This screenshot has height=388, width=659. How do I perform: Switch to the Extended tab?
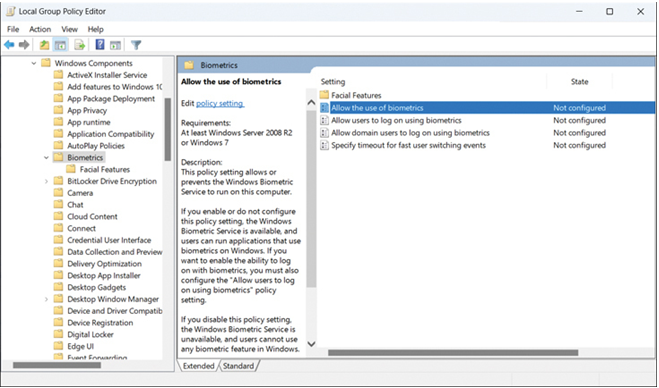click(198, 366)
